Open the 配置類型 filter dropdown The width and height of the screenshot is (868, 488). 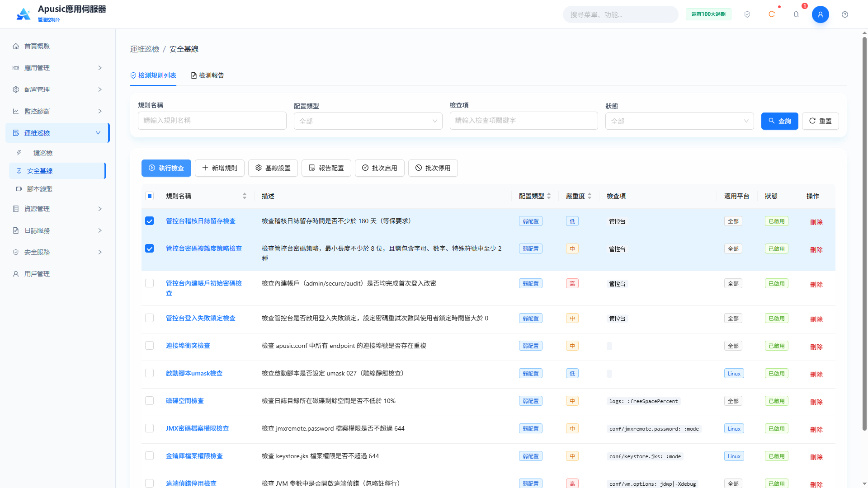368,121
